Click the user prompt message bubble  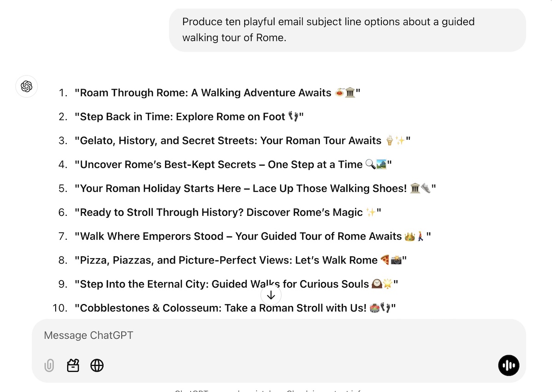point(348,30)
